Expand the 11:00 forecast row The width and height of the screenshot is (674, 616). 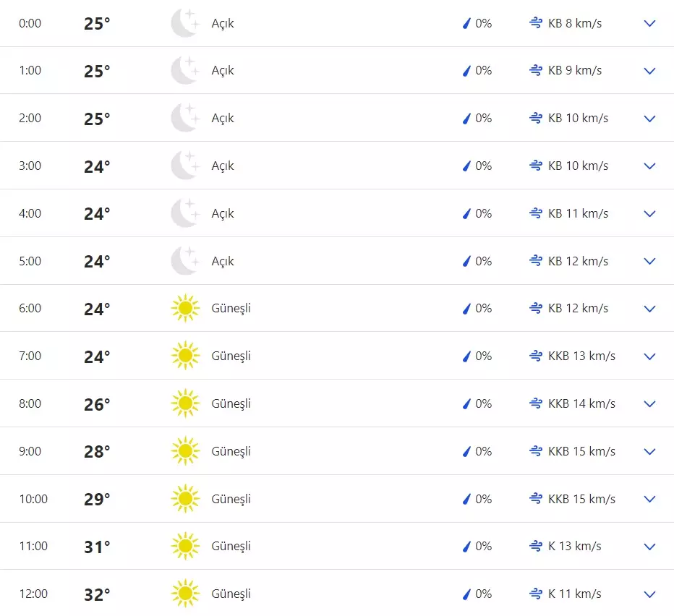649,547
